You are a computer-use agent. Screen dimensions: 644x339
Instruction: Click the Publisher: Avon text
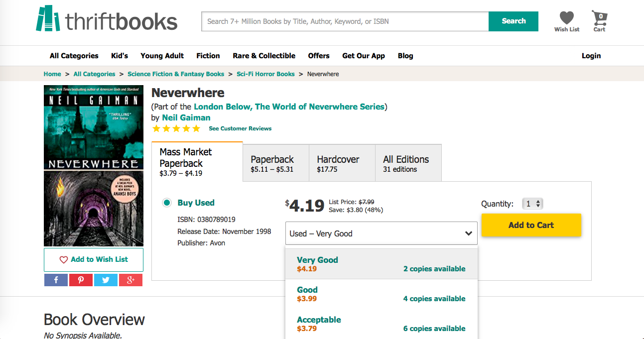pos(201,243)
